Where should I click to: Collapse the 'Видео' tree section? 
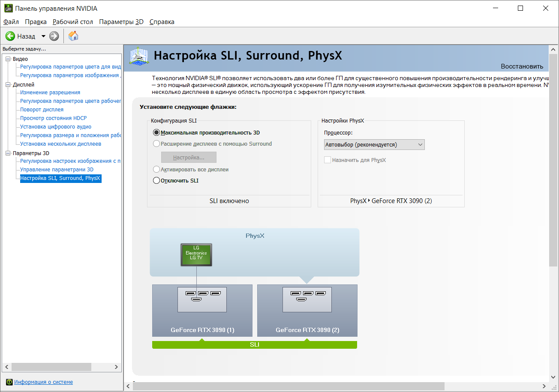pyautogui.click(x=8, y=59)
